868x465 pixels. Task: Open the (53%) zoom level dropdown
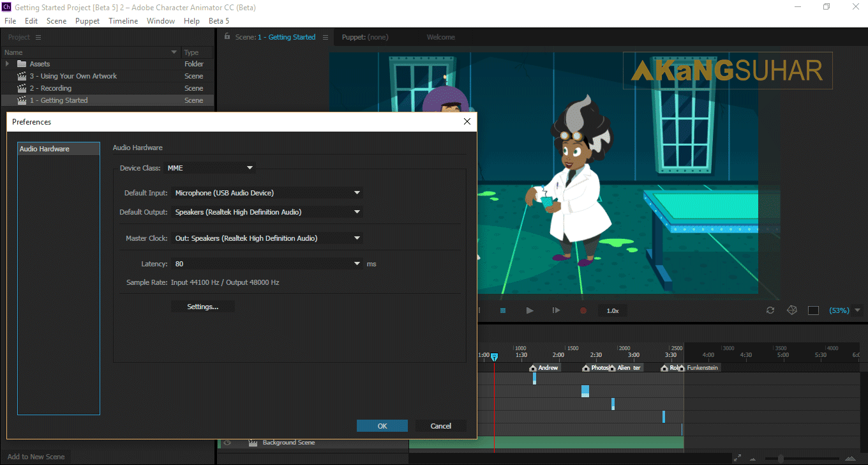click(844, 310)
